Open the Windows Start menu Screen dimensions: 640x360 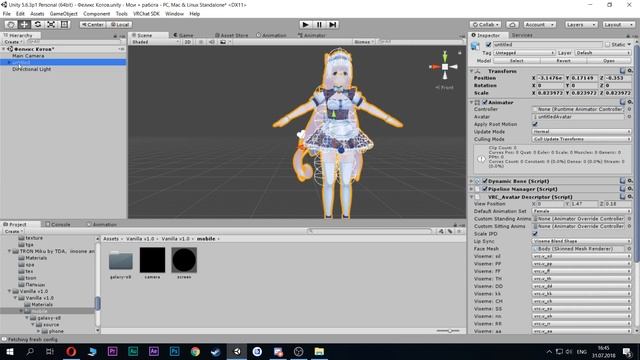pyautogui.click(x=9, y=351)
